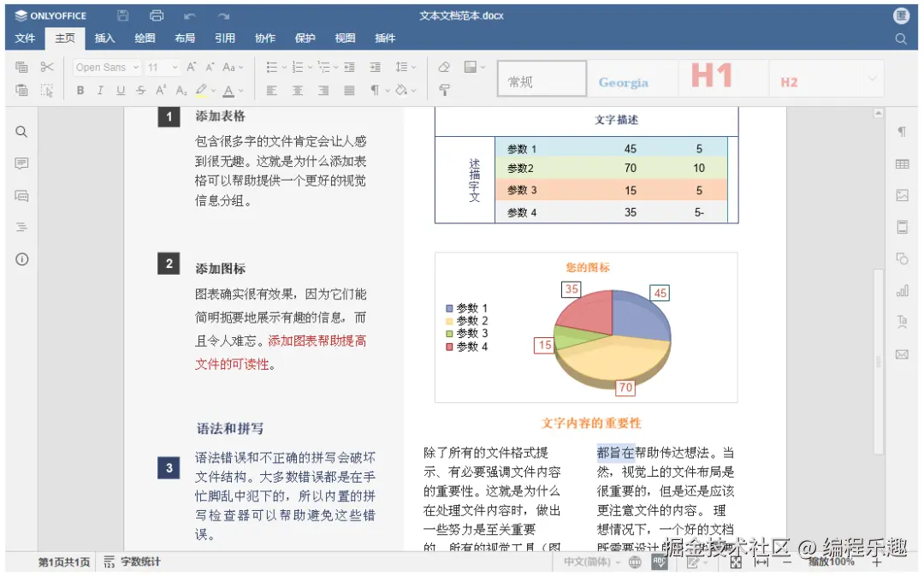Open Mail merge settings in right sidebar
Image resolution: width=924 pixels, height=576 pixels.
pyautogui.click(x=903, y=354)
